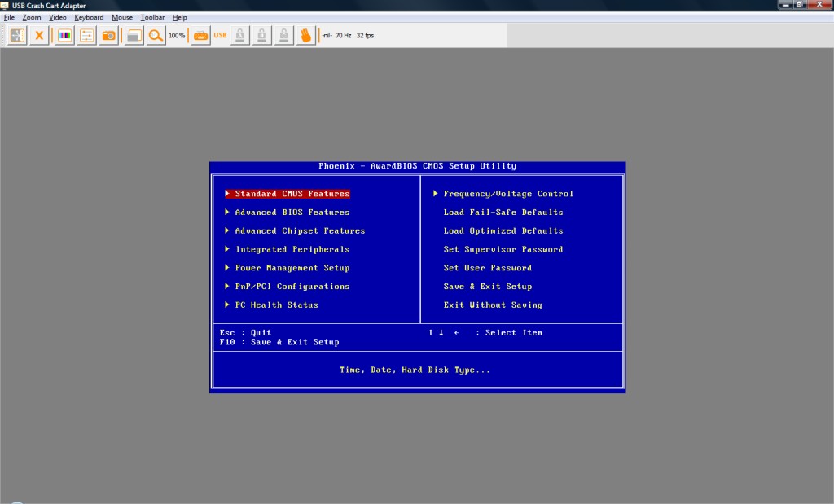
Task: Click the arrow beside PnP/PCI Configurations
Action: (227, 287)
